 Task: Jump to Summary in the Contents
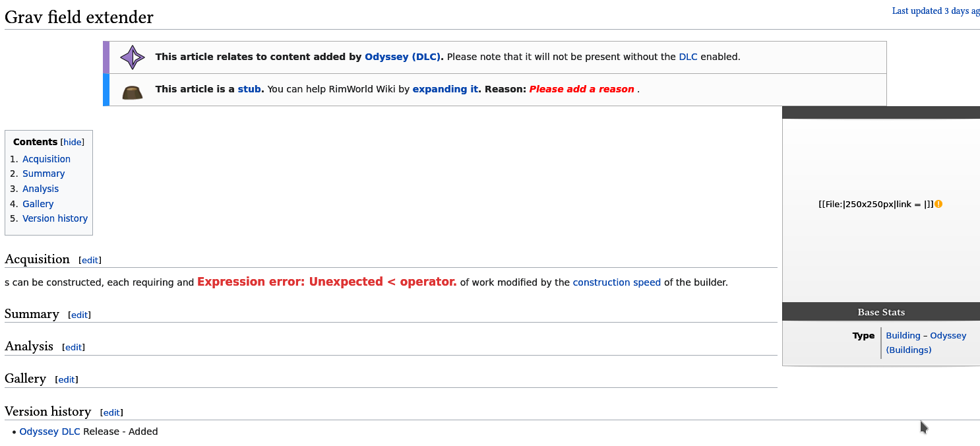(x=44, y=174)
